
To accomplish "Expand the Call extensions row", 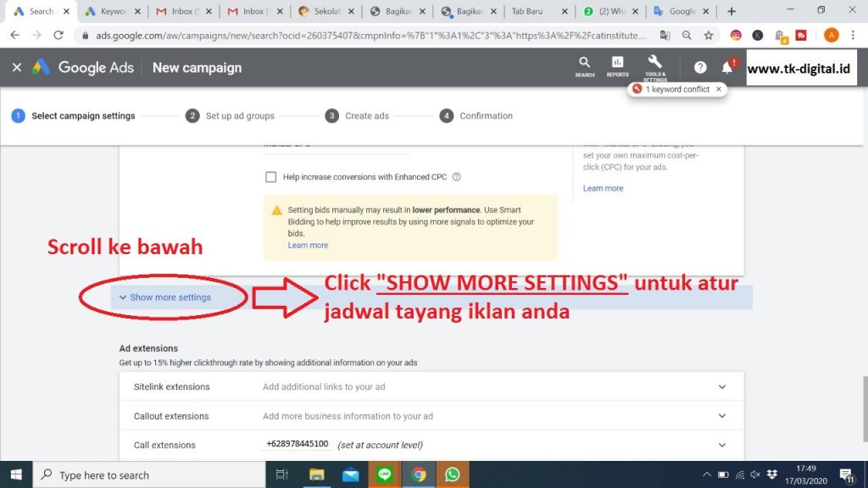I will coord(721,445).
